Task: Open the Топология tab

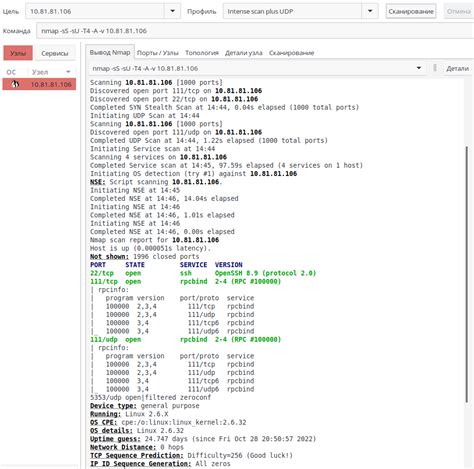Action: [202, 53]
